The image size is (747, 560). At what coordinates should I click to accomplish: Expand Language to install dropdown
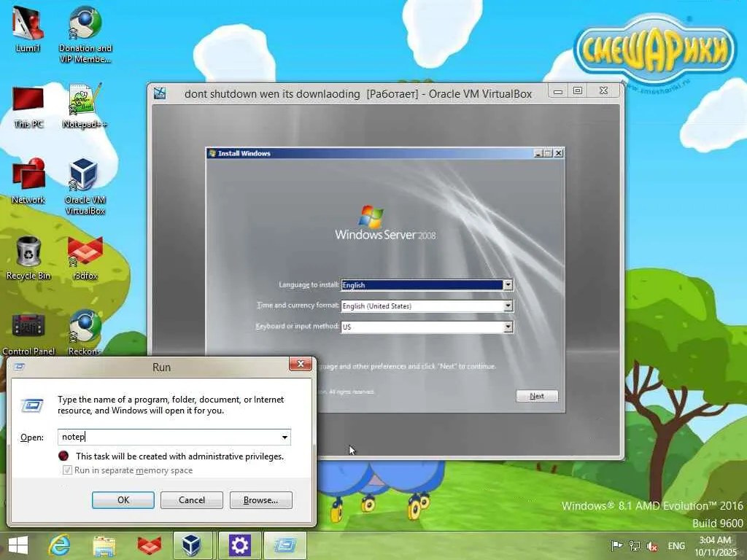(x=508, y=285)
